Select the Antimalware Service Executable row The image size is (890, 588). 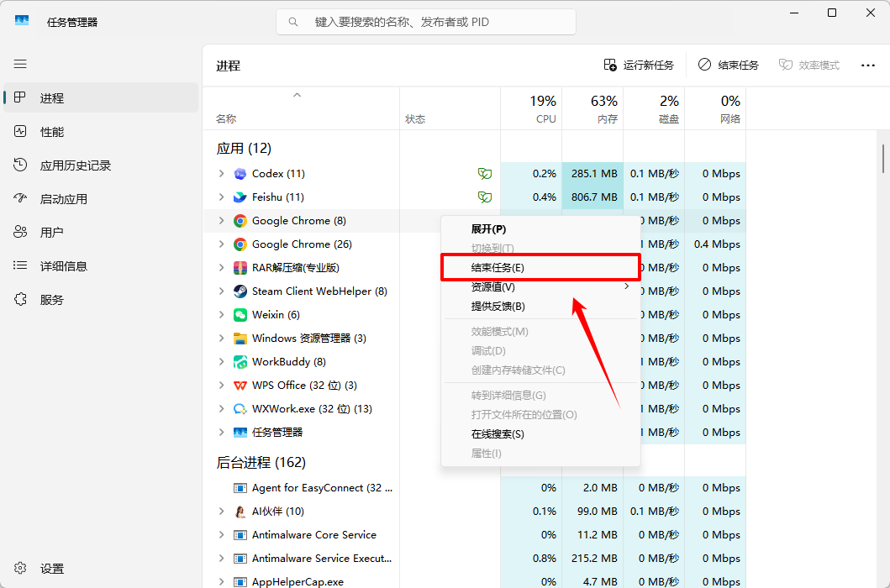click(x=475, y=559)
